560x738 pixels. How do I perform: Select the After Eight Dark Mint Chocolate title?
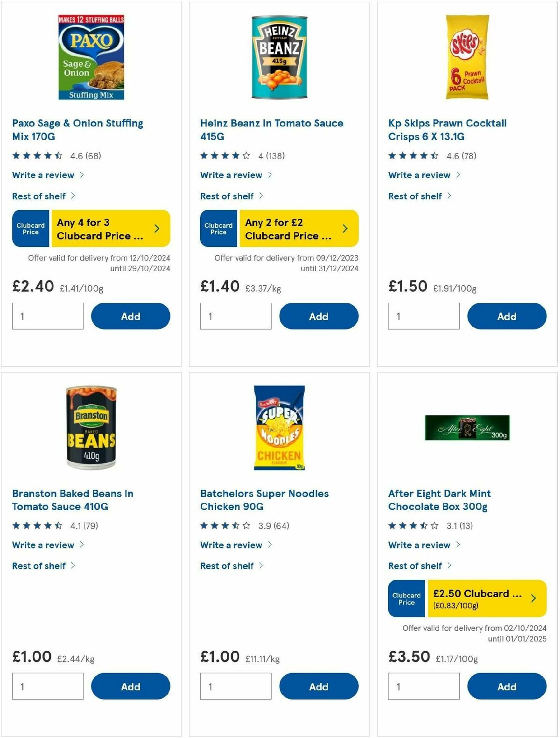pyautogui.click(x=440, y=500)
